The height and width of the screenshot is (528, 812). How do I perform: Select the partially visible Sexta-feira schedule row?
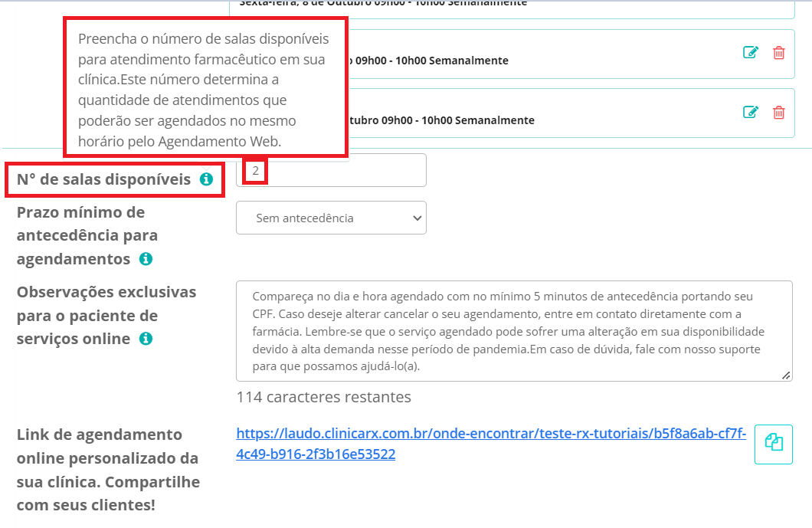[512, 6]
